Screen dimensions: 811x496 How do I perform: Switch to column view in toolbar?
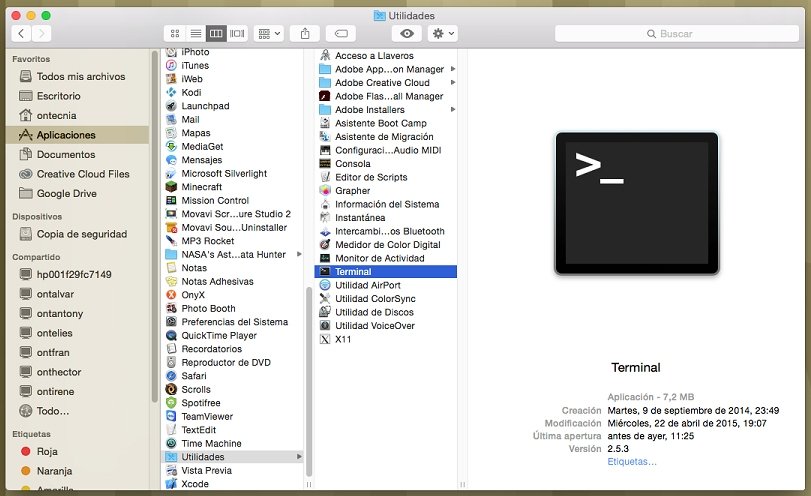[216, 34]
